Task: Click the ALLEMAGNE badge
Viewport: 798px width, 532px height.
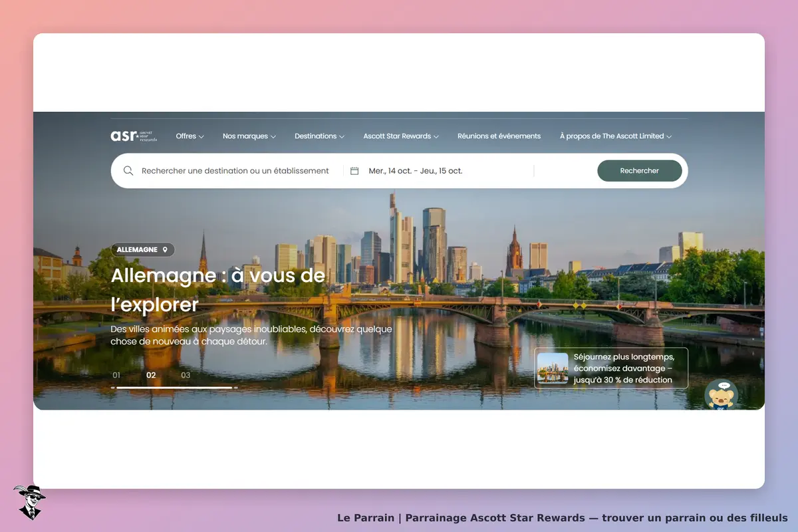Action: click(143, 250)
